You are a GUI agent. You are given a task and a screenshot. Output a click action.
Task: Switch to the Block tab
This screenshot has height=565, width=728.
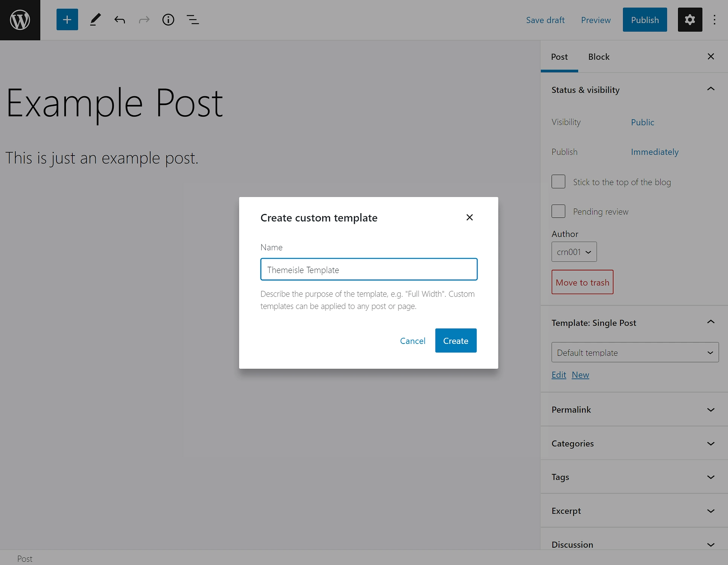tap(598, 56)
